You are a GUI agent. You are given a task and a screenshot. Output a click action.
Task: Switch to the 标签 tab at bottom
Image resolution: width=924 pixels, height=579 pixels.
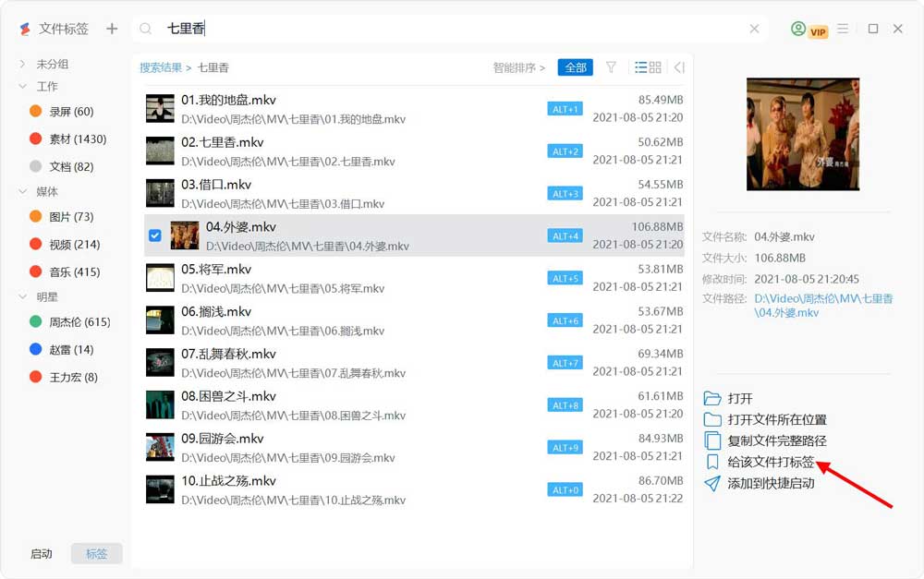[96, 553]
